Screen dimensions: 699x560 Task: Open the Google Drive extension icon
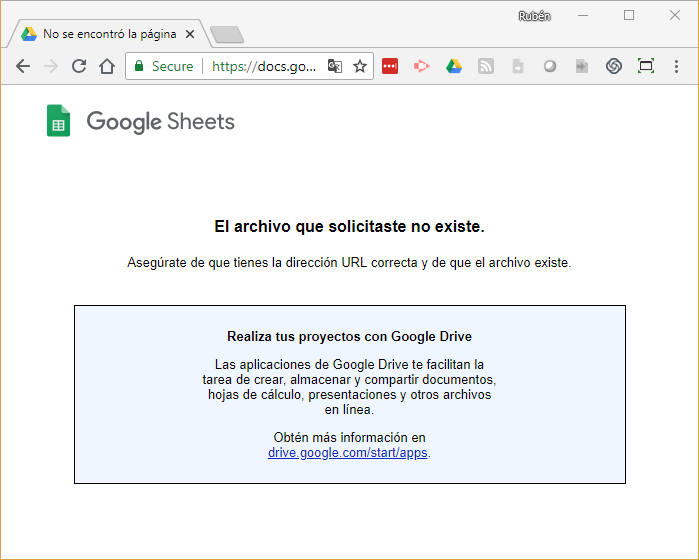tap(454, 66)
